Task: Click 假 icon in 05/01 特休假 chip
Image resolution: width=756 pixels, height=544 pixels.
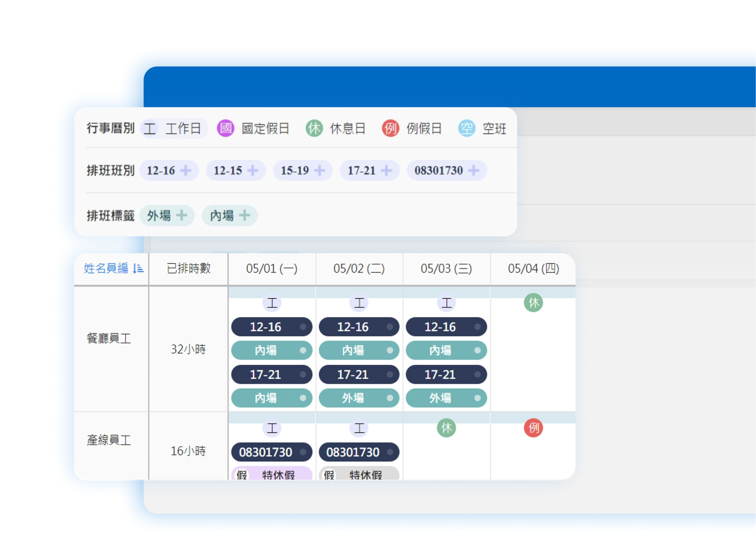Action: pyautogui.click(x=242, y=475)
